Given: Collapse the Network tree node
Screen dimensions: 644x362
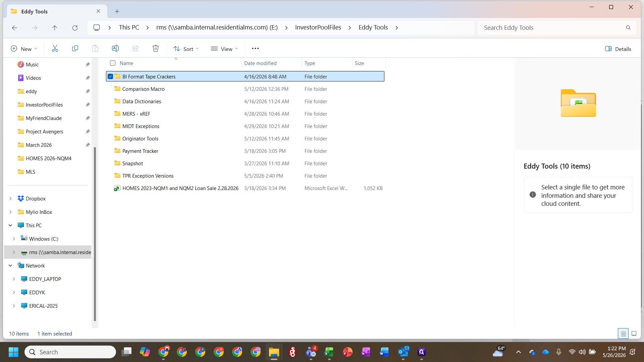Looking at the screenshot, I should [x=10, y=266].
